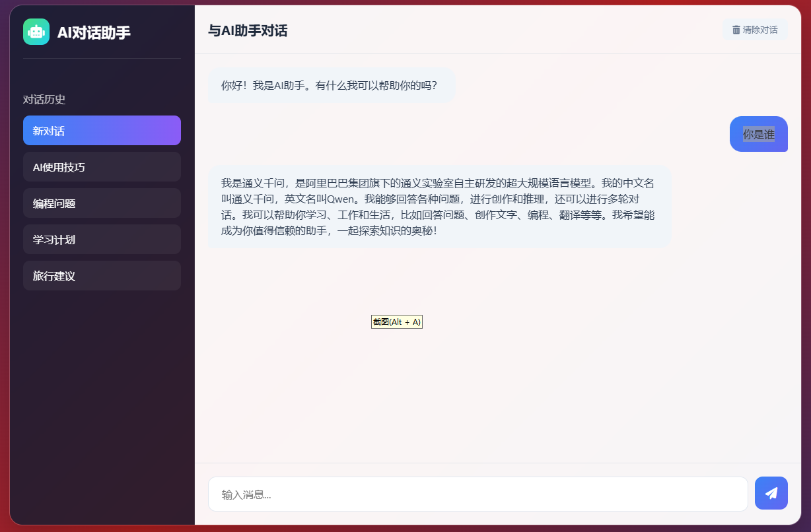The height and width of the screenshot is (532, 811).
Task: Open the AI使用技巧 conversation
Action: click(x=102, y=167)
